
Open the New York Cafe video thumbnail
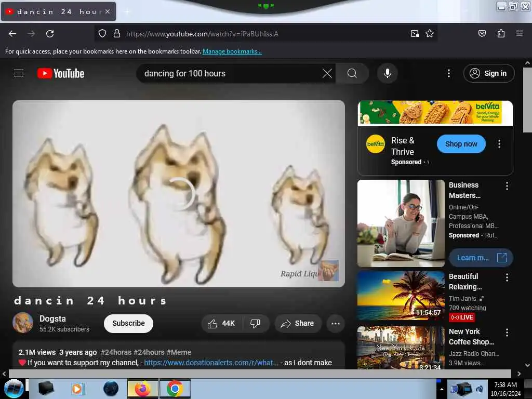click(x=401, y=348)
